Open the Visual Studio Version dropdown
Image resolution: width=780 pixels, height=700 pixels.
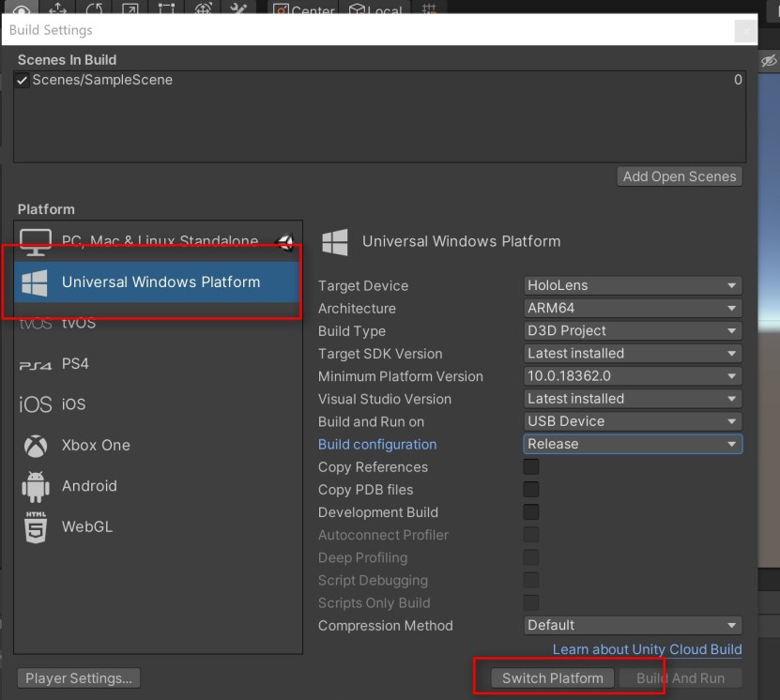click(633, 399)
